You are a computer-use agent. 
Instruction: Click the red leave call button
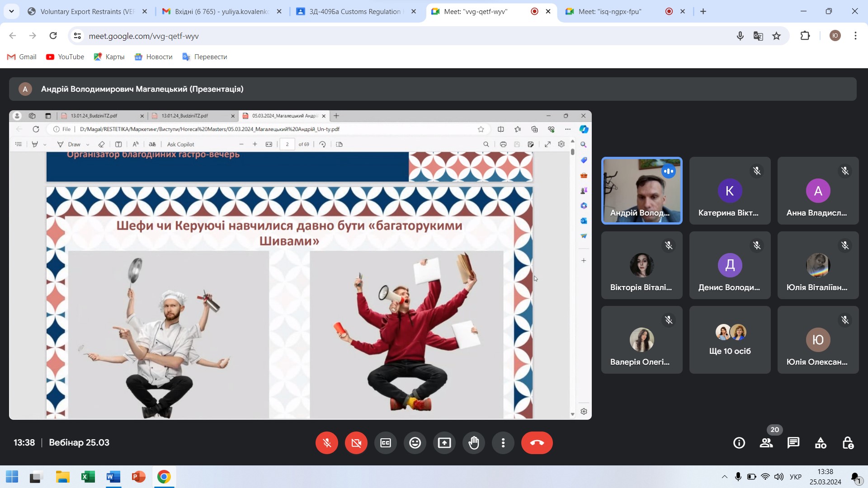coord(537,443)
